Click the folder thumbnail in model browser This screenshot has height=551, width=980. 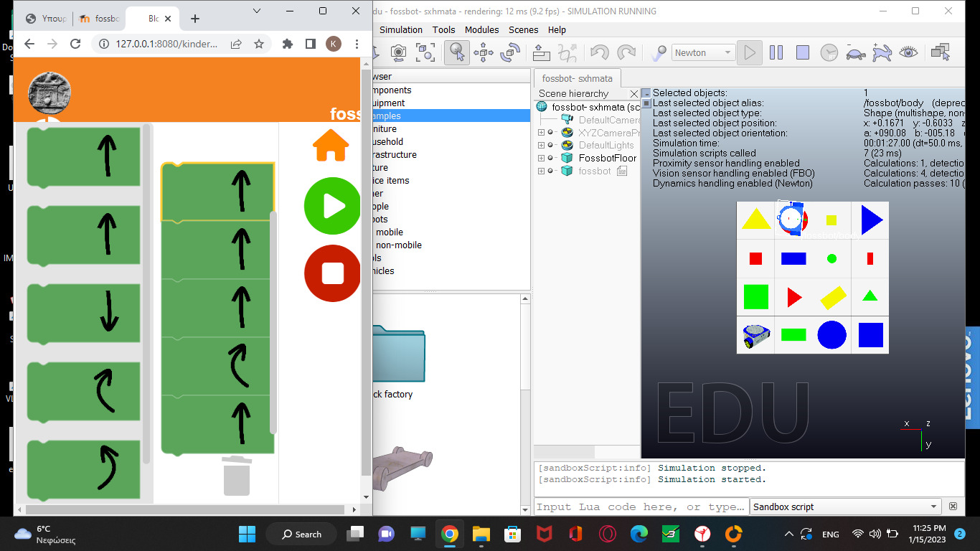click(398, 353)
